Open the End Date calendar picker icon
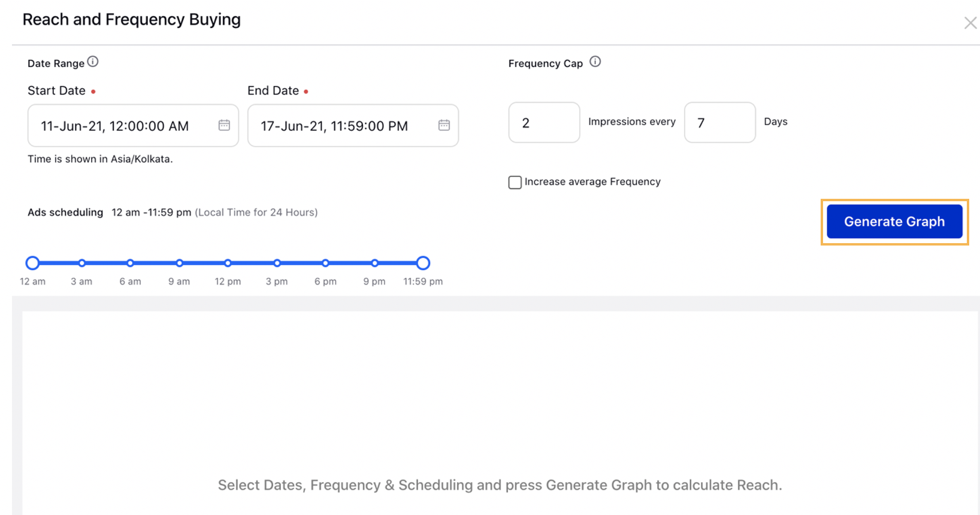This screenshot has width=980, height=515. 444,125
